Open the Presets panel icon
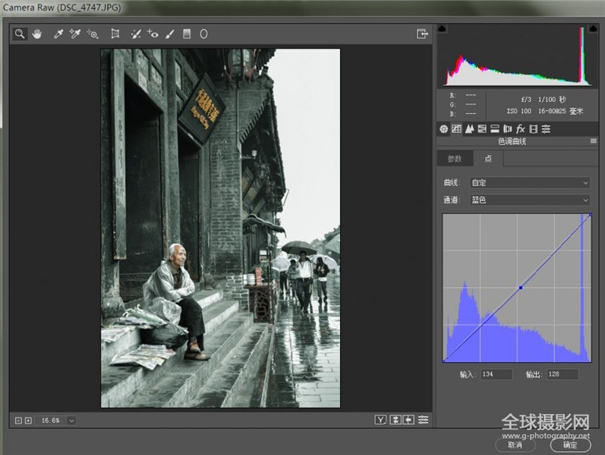This screenshot has height=455, width=605. (x=546, y=129)
